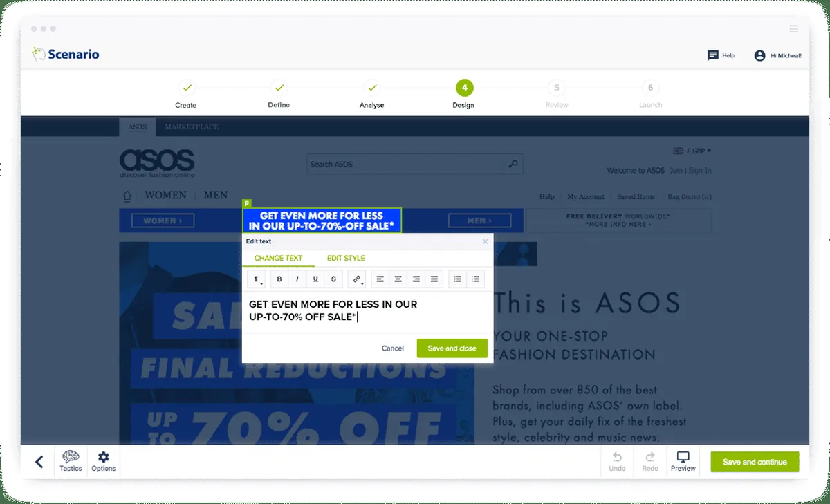Justify the text
Image resolution: width=830 pixels, height=504 pixels.
point(434,279)
